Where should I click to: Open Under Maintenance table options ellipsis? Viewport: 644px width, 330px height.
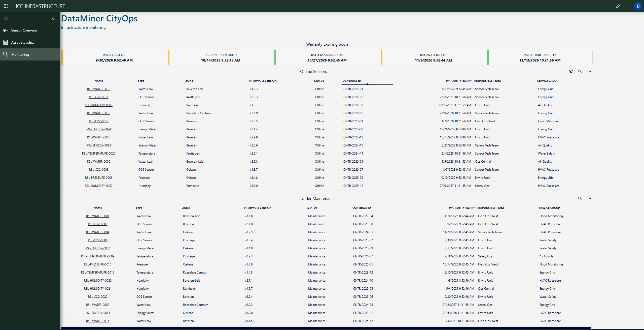tap(589, 198)
